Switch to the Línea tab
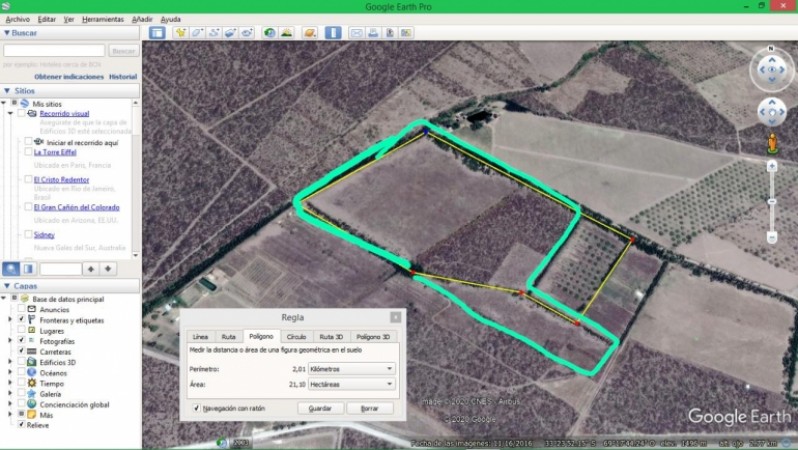Viewport: 798px width, 450px height. [x=200, y=336]
